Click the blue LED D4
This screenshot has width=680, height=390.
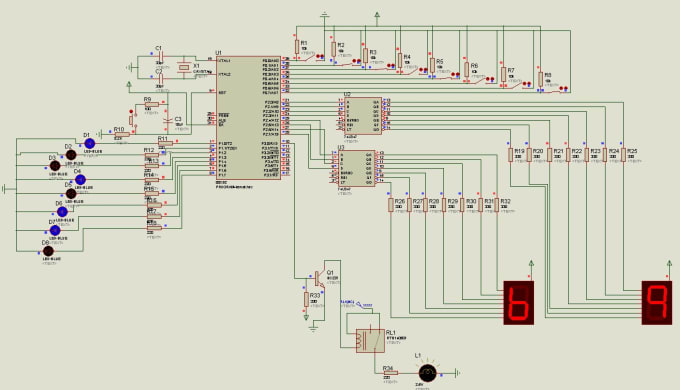tap(80, 180)
